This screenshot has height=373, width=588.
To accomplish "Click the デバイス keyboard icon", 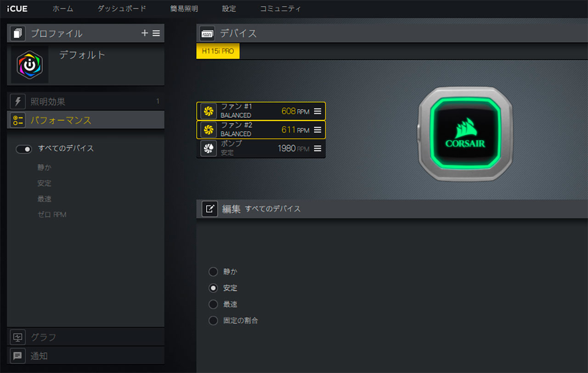I will click(x=207, y=33).
